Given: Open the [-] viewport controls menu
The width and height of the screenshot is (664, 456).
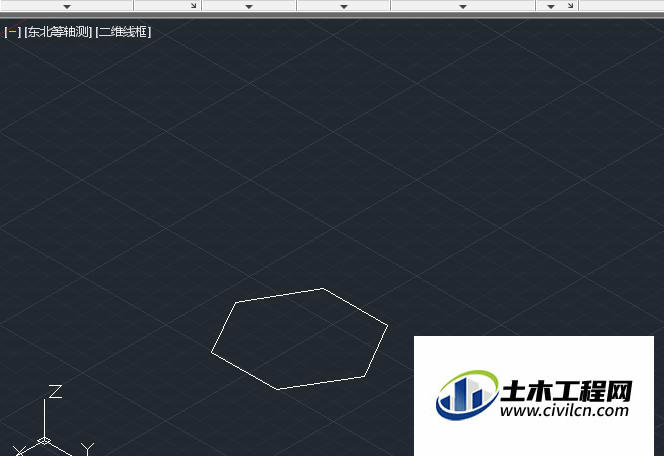Looking at the screenshot, I should coord(12,32).
